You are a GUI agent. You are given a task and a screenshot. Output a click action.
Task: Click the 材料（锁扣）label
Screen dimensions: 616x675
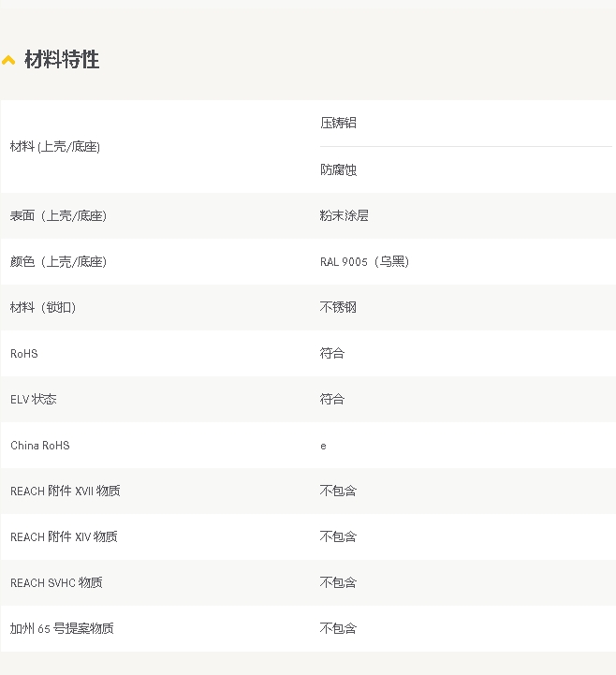(x=43, y=307)
